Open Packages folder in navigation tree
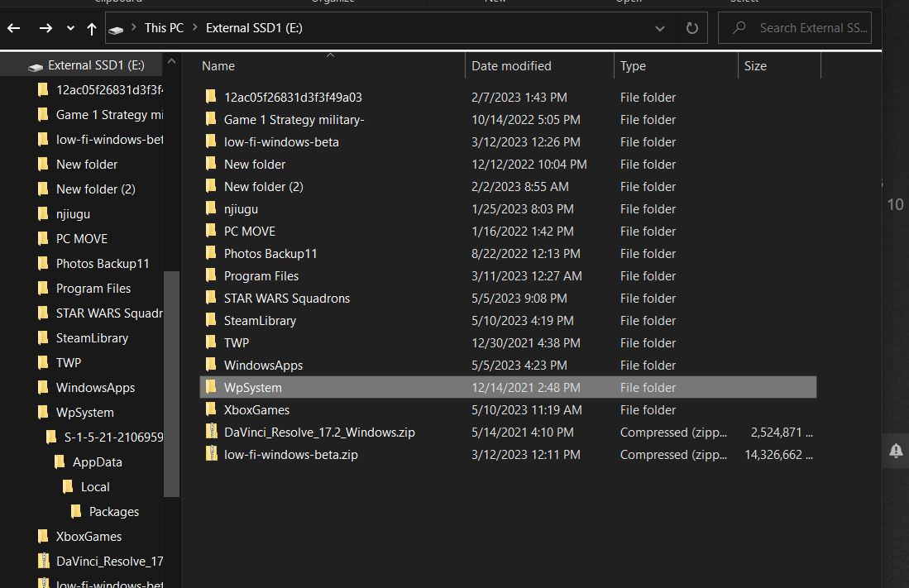This screenshot has width=909, height=588. pos(113,512)
